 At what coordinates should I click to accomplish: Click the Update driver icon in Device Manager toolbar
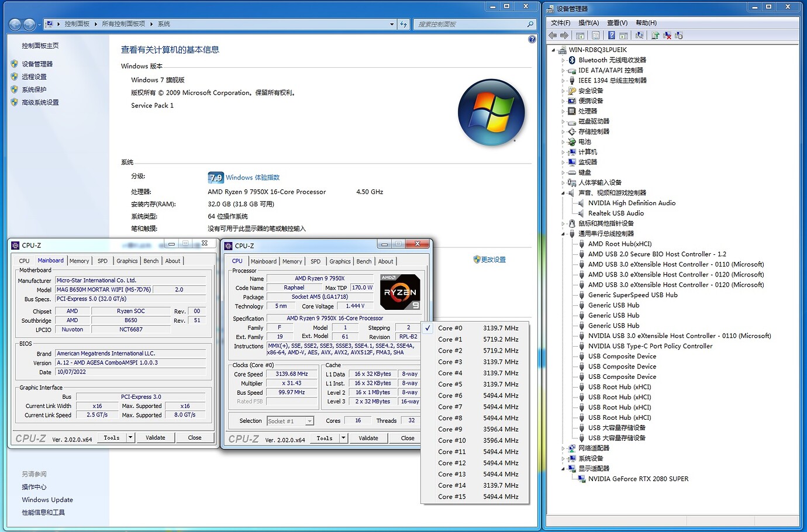click(655, 36)
